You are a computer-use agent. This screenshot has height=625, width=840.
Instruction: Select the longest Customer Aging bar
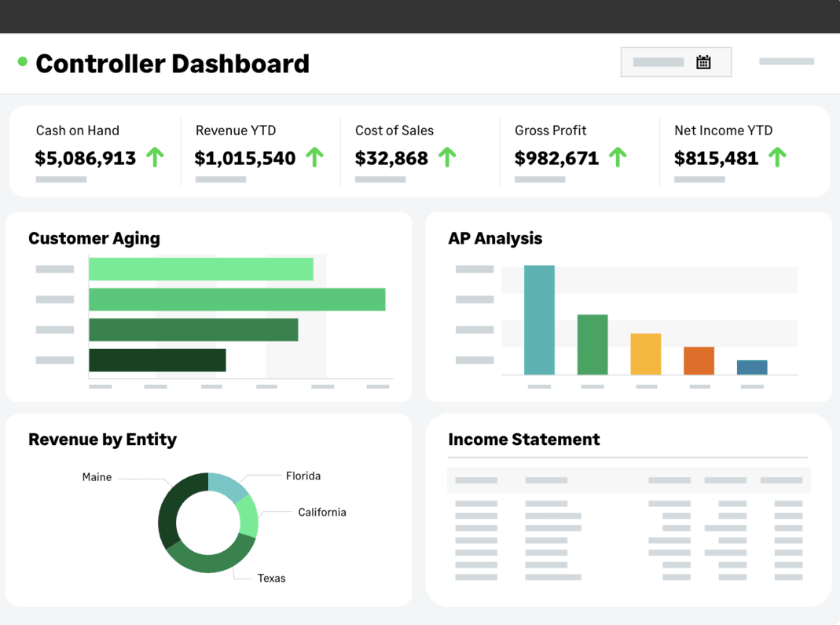(x=237, y=300)
